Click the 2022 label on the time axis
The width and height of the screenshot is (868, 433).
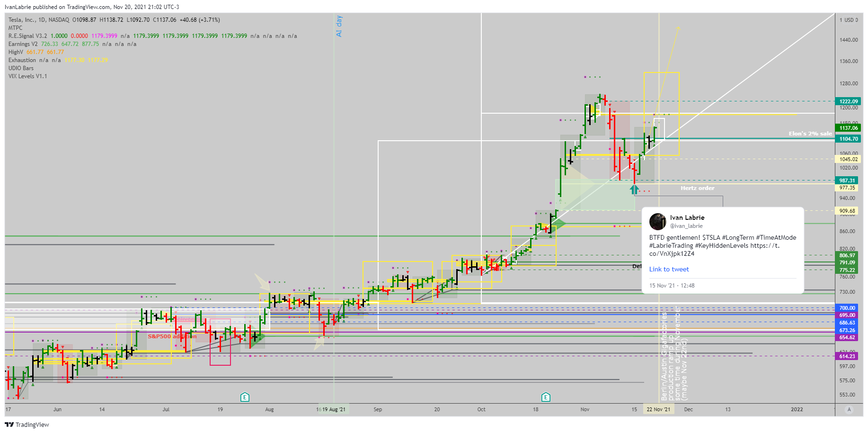coord(797,409)
